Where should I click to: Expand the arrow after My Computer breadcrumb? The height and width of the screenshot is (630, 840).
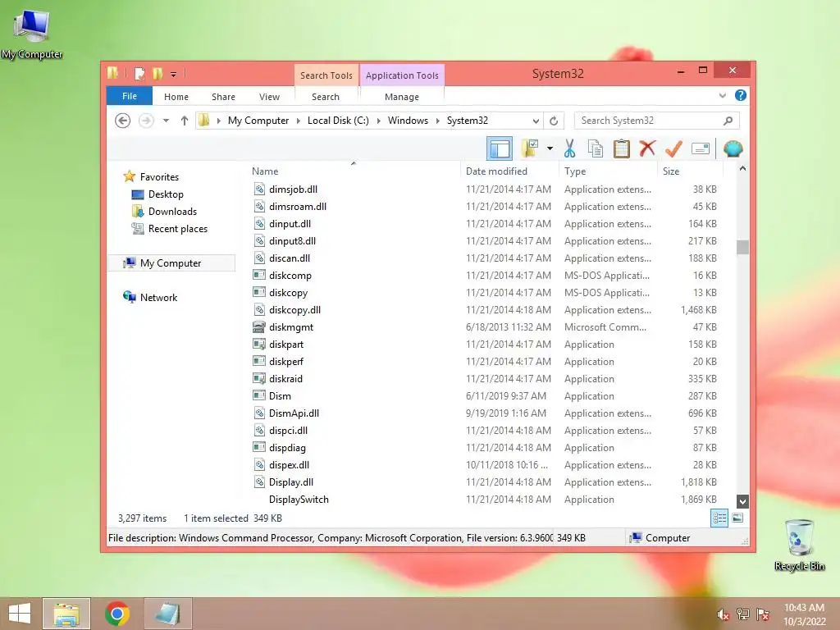pyautogui.click(x=298, y=121)
